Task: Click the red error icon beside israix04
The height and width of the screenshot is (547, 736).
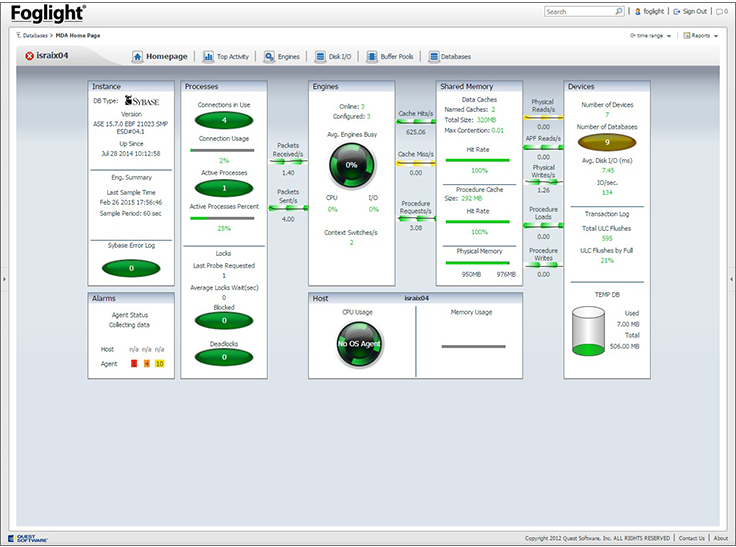Action: pyautogui.click(x=30, y=56)
